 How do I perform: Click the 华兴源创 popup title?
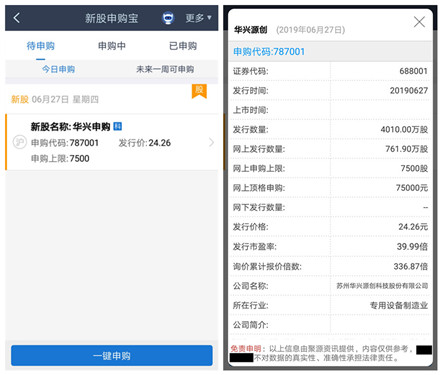(x=251, y=30)
